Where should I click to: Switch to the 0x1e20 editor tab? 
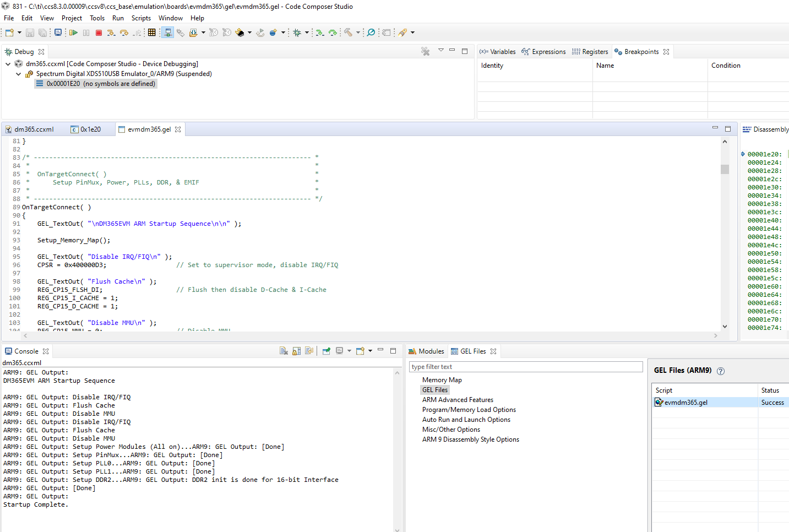pyautogui.click(x=86, y=129)
